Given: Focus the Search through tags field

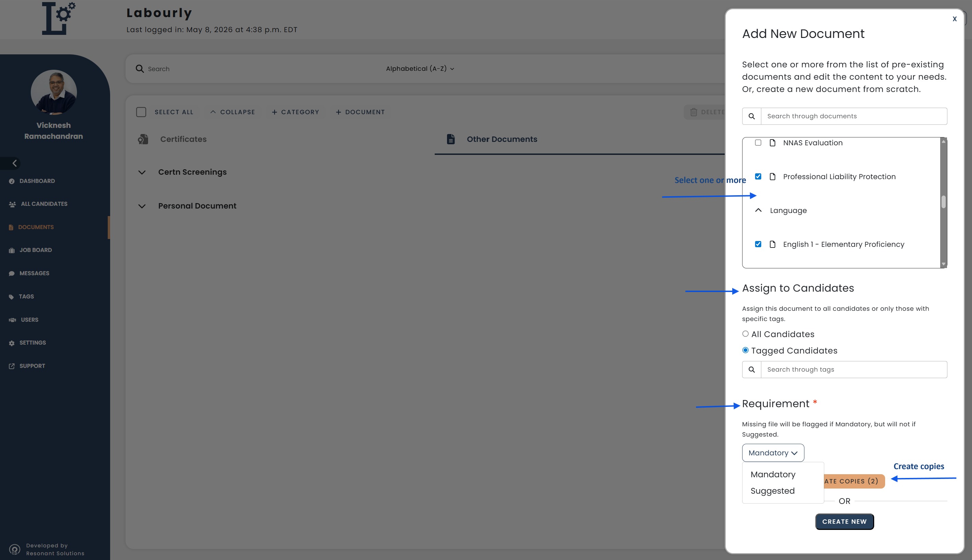Looking at the screenshot, I should point(854,370).
